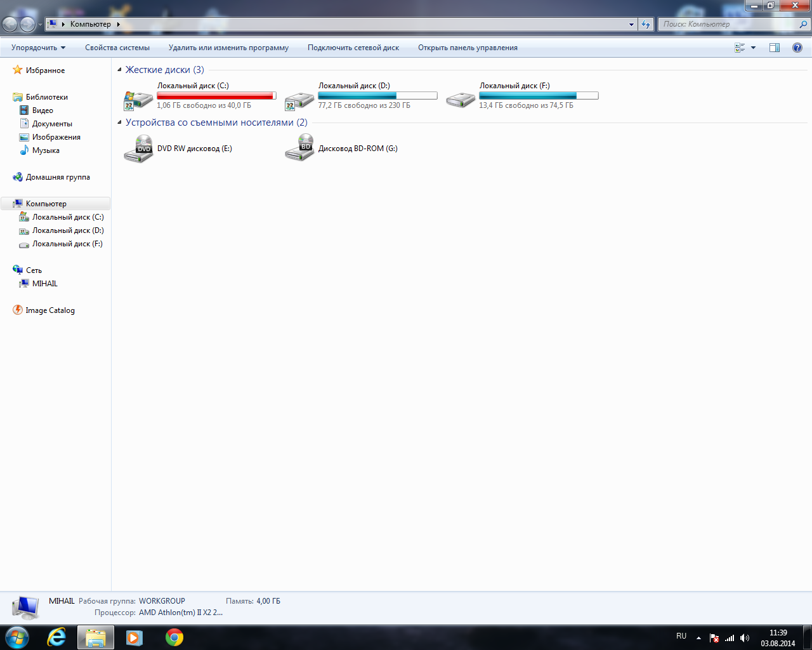
Task: Open the Упорядочить dropdown menu
Action: click(x=38, y=48)
